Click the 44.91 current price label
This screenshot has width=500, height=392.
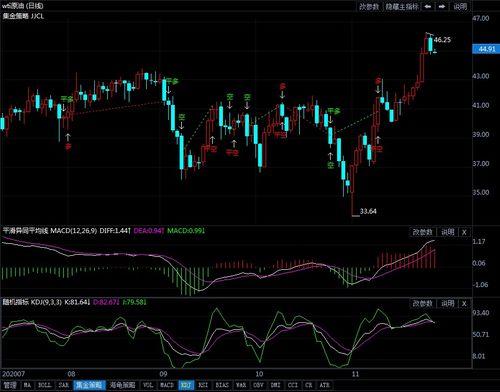(x=486, y=49)
